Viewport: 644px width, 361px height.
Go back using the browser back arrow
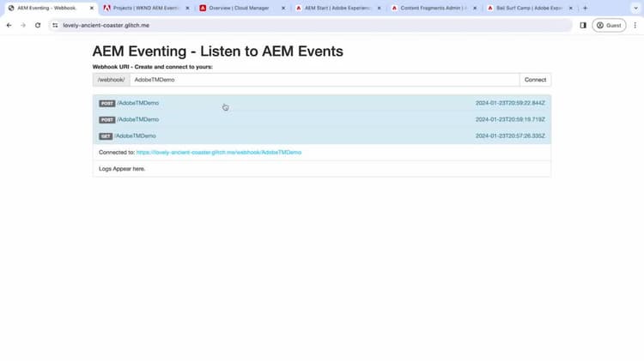(9, 26)
